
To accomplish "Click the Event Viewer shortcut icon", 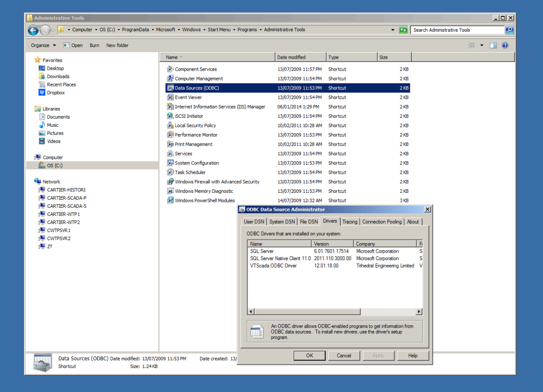I will (170, 97).
